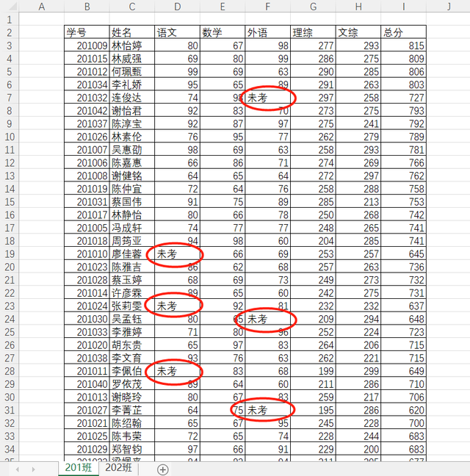470x476 pixels.
Task: Select row 2 header
Action: [10, 32]
